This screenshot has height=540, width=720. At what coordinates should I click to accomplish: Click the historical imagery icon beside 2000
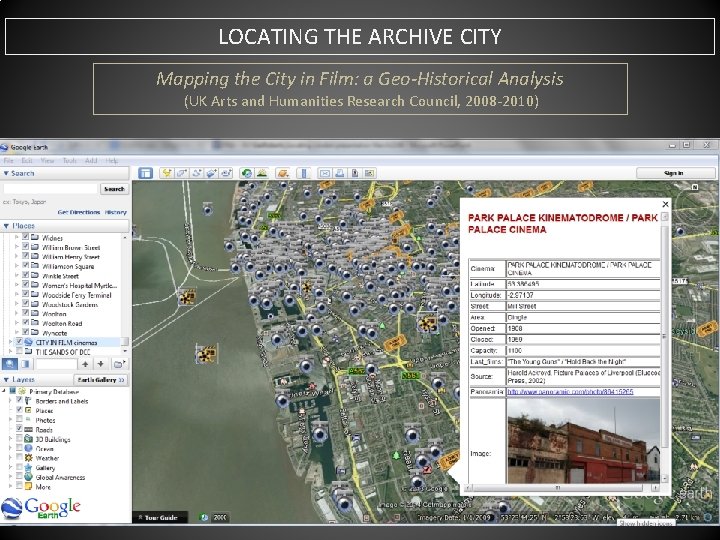(x=204, y=518)
